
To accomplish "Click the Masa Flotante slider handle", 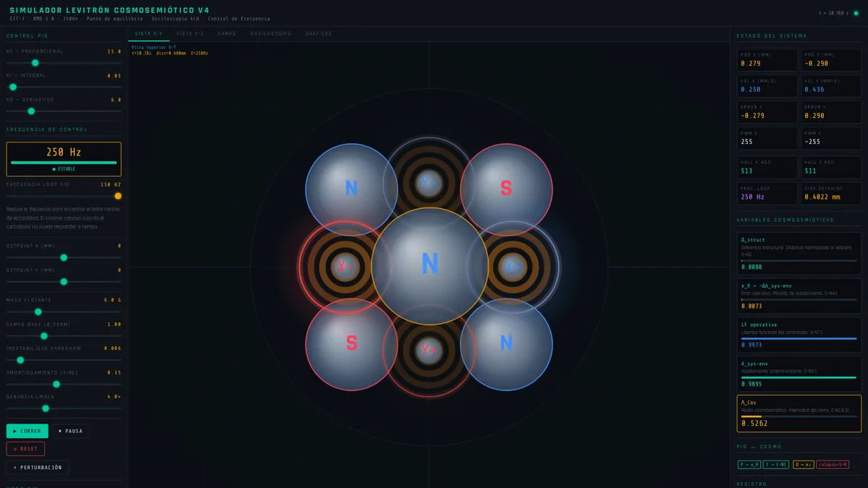I will (38, 312).
